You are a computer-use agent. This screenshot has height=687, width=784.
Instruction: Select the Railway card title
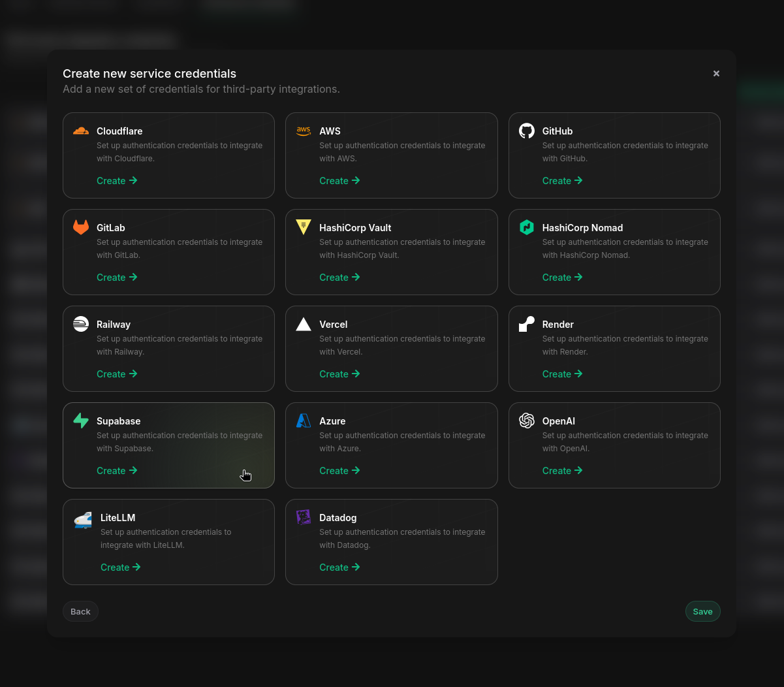(x=114, y=325)
